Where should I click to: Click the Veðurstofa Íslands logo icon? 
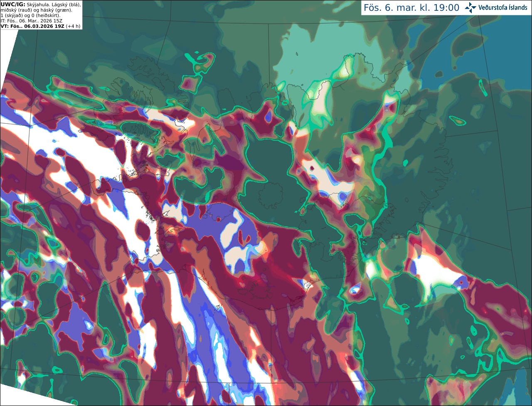pyautogui.click(x=470, y=7)
